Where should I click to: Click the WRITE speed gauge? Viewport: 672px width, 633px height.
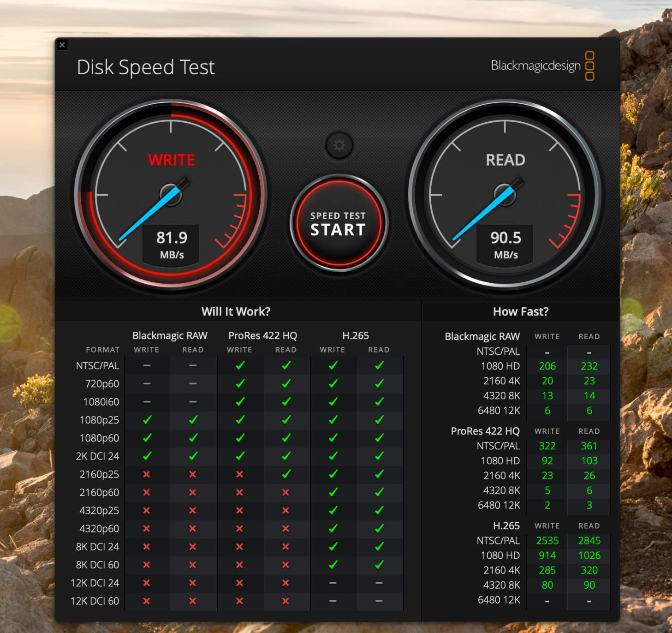click(x=171, y=195)
